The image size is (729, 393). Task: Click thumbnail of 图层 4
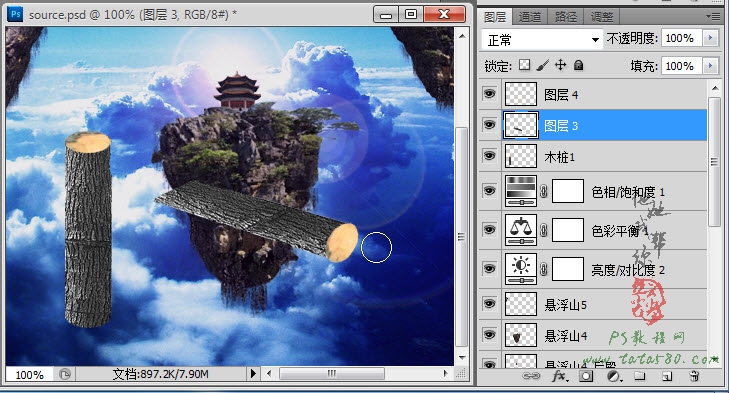521,94
